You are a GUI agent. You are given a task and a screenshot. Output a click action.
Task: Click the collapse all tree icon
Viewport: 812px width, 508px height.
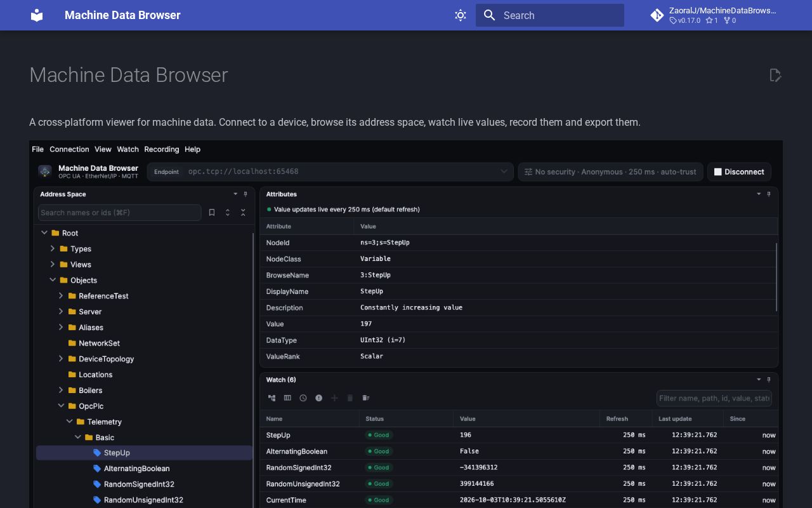coord(243,213)
